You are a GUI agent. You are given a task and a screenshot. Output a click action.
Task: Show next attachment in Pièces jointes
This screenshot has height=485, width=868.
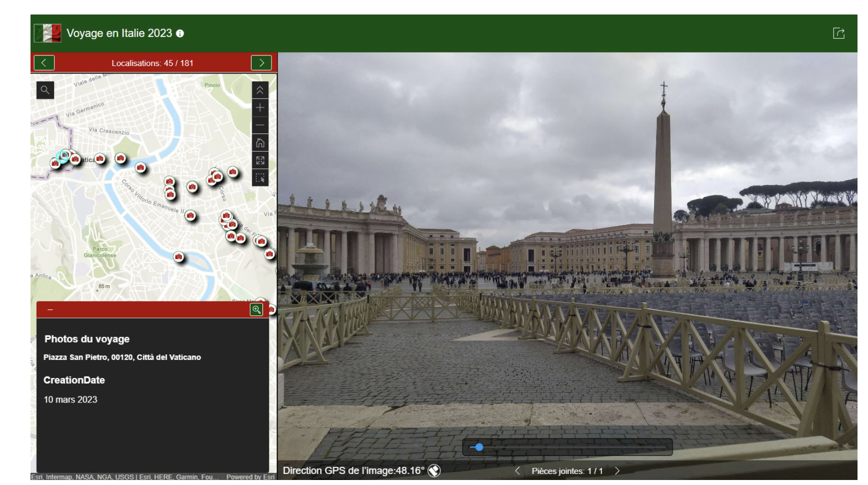pyautogui.click(x=617, y=471)
